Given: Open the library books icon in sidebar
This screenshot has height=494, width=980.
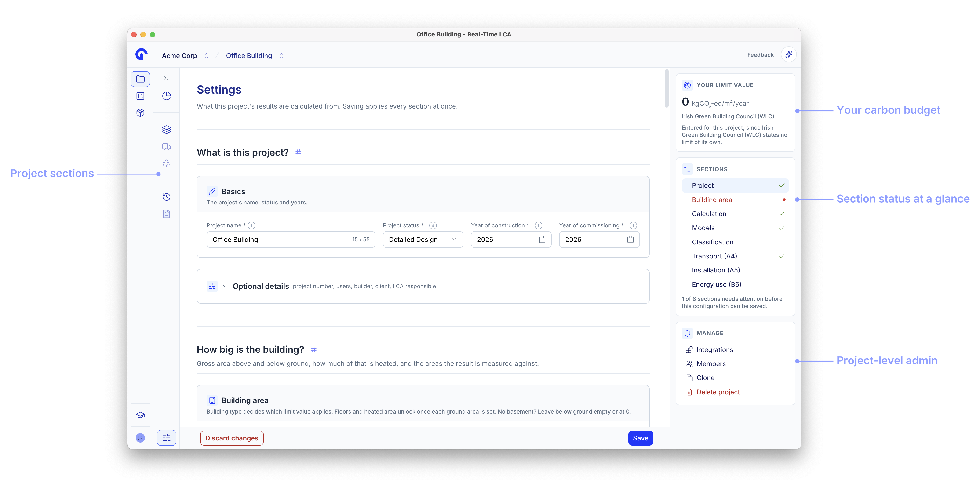Looking at the screenshot, I should pyautogui.click(x=140, y=96).
